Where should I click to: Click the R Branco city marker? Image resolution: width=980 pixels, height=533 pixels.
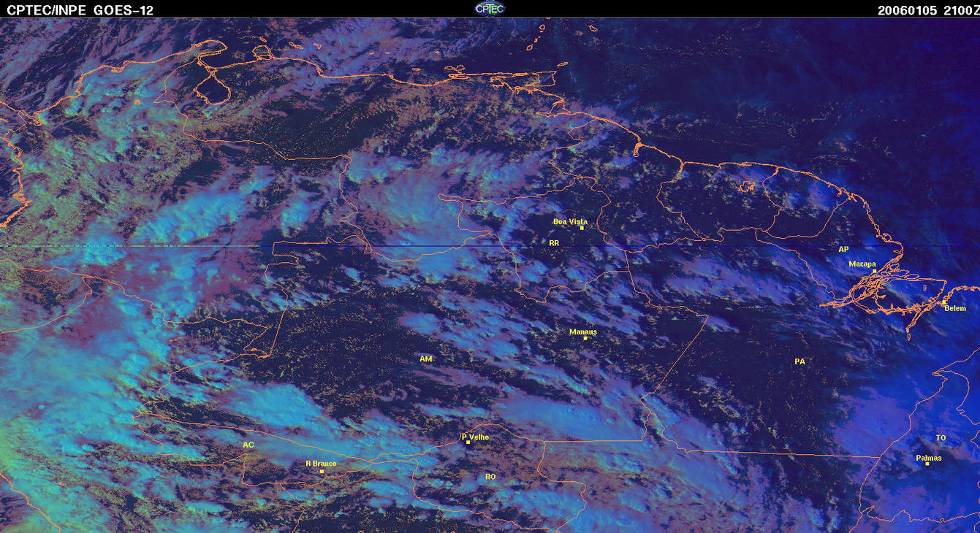pyautogui.click(x=322, y=472)
